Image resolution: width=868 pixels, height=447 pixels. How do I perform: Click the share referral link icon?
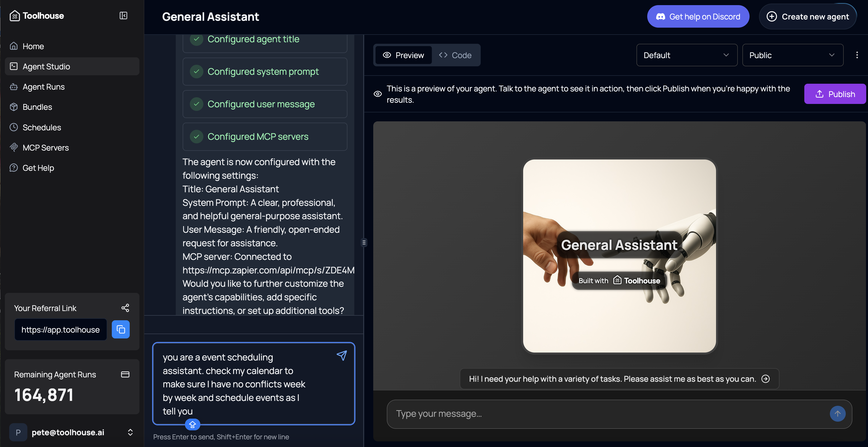125,308
